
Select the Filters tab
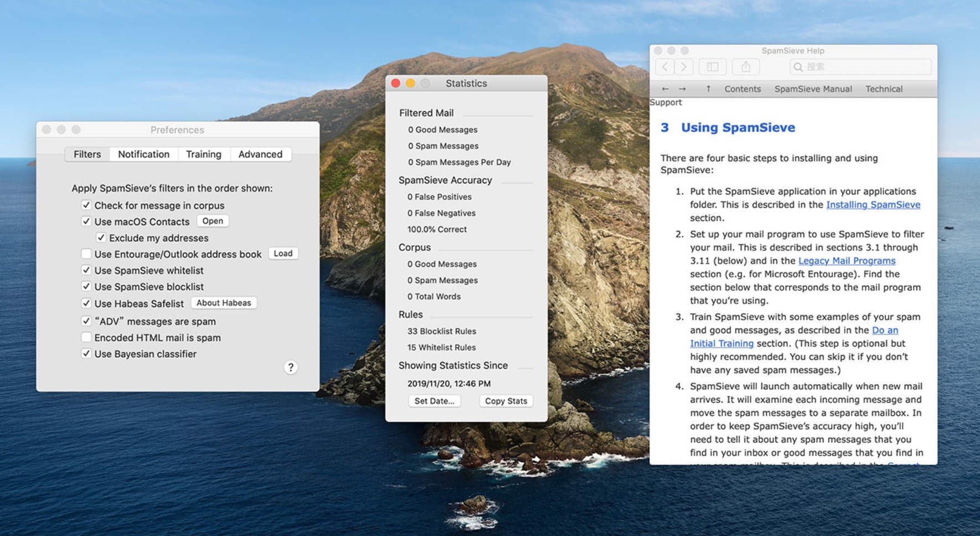[x=87, y=154]
